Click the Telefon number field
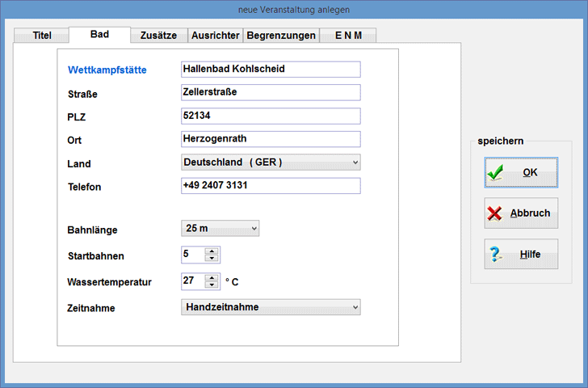 (x=271, y=186)
